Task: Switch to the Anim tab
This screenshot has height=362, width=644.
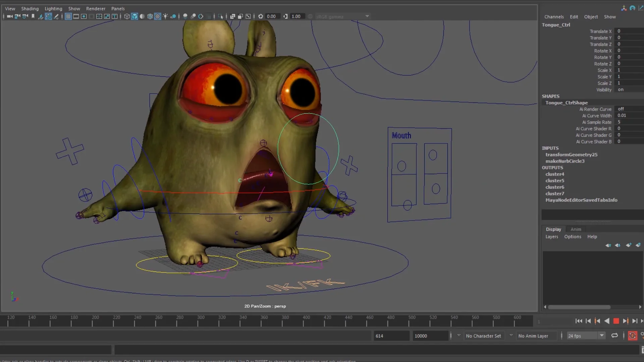Action: pyautogui.click(x=576, y=229)
